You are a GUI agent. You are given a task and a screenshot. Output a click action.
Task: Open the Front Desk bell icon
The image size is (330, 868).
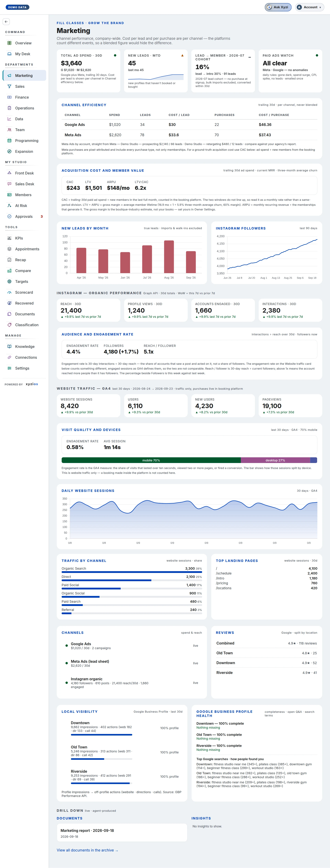[x=9, y=173]
